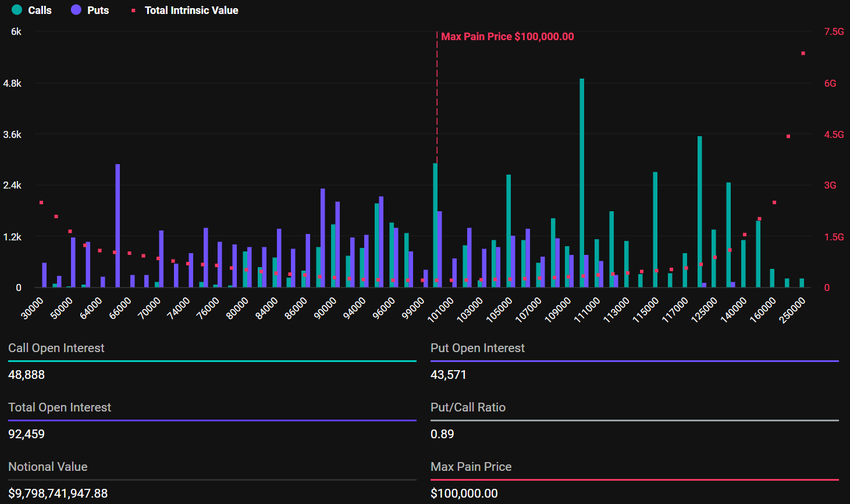Click the green Calls legend circle
This screenshot has width=850, height=504.
14,10
